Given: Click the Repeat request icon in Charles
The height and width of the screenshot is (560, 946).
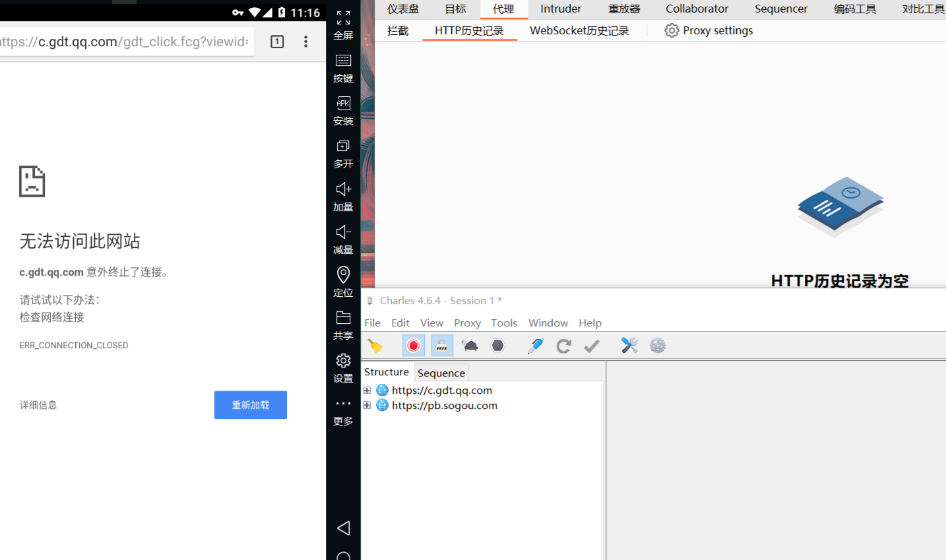Looking at the screenshot, I should click(563, 346).
